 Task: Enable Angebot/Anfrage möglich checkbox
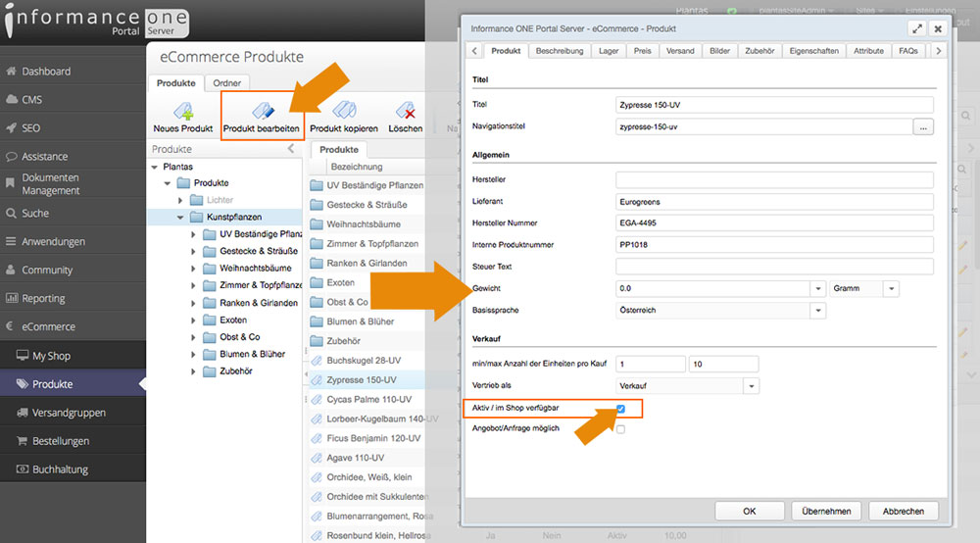620,429
